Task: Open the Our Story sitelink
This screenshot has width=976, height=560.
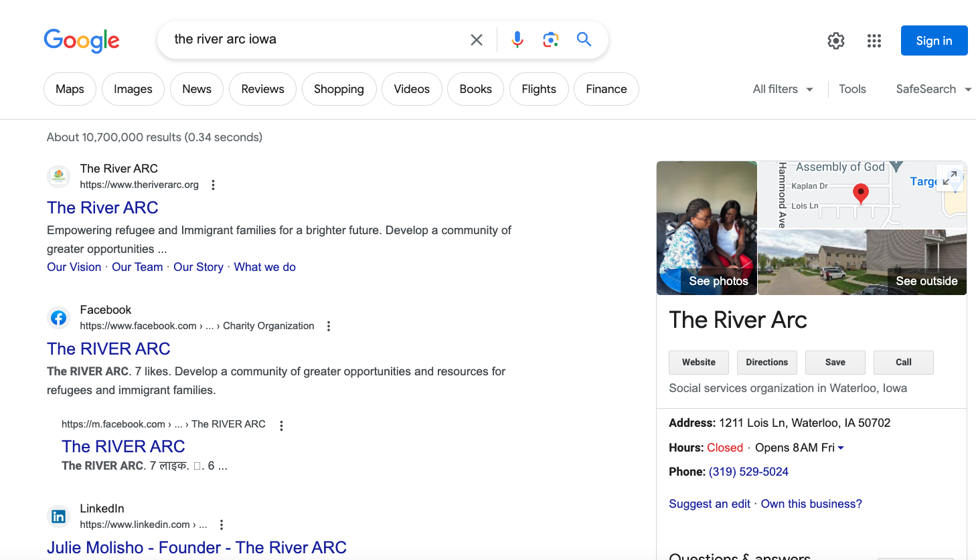Action: [198, 267]
